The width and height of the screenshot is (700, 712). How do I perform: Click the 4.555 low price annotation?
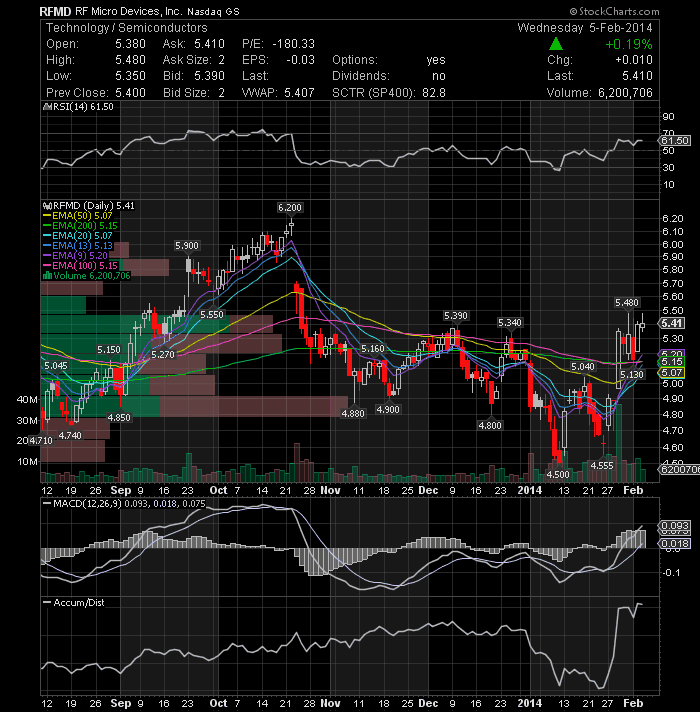(602, 465)
